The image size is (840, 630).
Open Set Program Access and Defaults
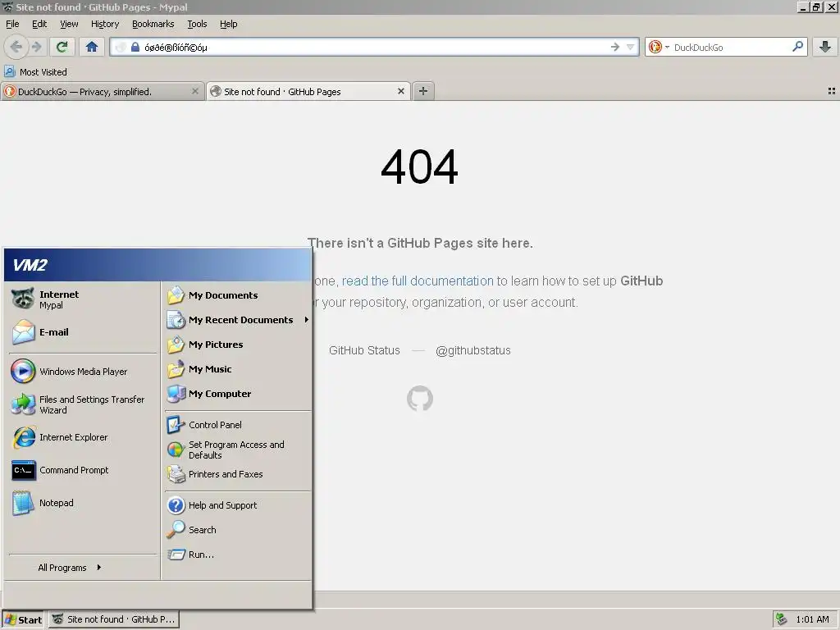click(237, 450)
